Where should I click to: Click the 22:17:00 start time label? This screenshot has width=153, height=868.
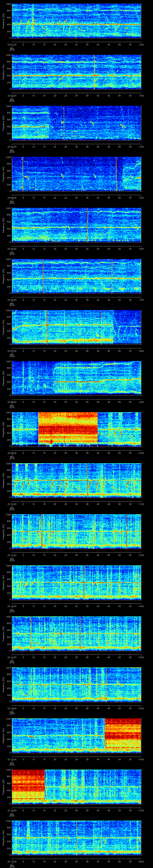pyautogui.click(x=12, y=861)
